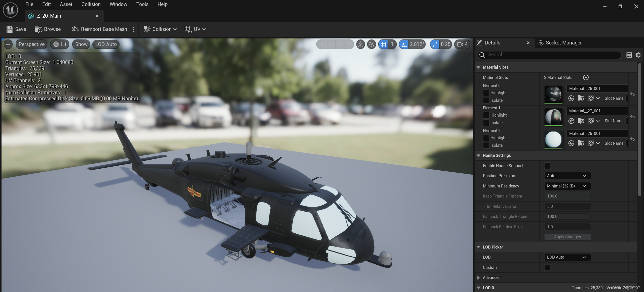The image size is (644, 292).
Task: Click the Lit view mode button
Action: coord(60,44)
